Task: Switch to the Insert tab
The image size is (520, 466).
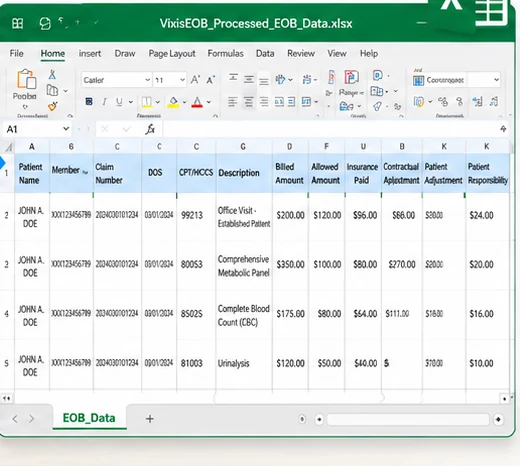Action: coord(90,53)
